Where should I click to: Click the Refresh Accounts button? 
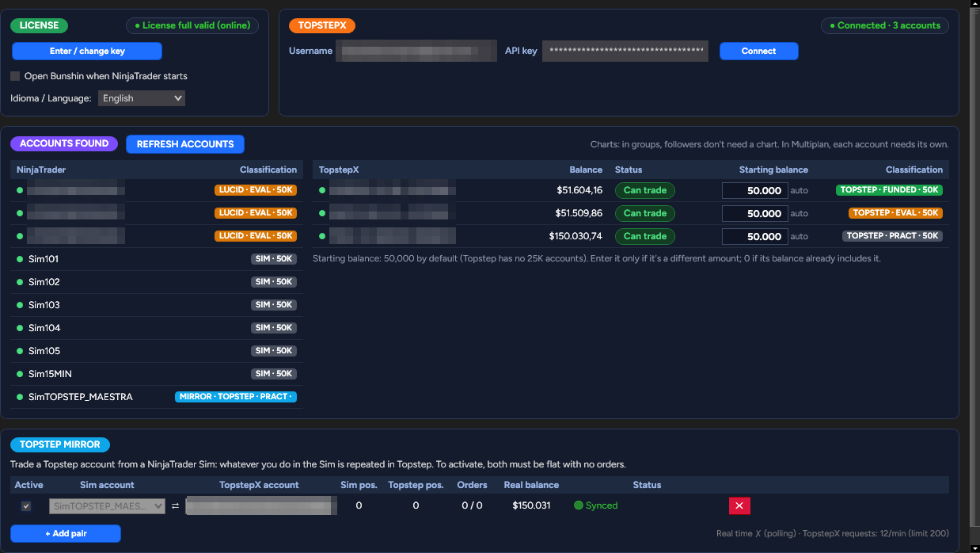[185, 144]
